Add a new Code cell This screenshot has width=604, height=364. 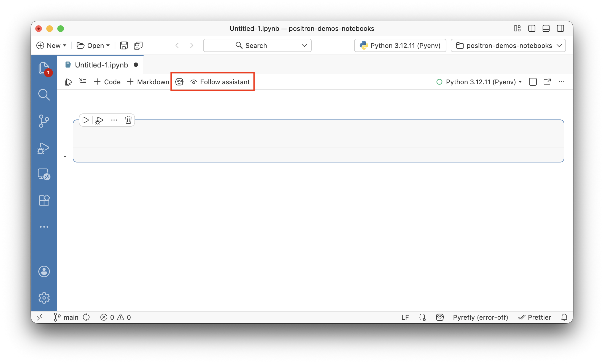click(107, 82)
